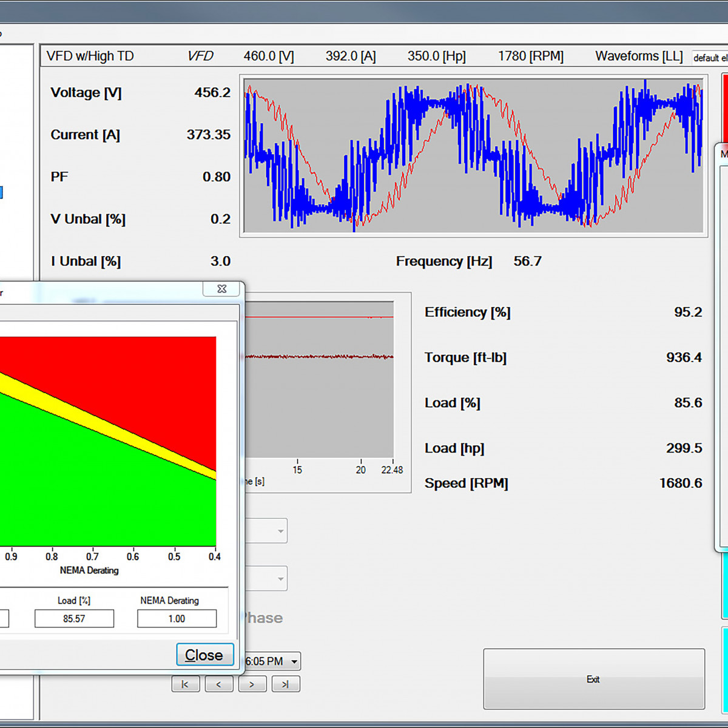Expand the upper disabled combo box arrow
728x728 pixels.
pyautogui.click(x=280, y=531)
